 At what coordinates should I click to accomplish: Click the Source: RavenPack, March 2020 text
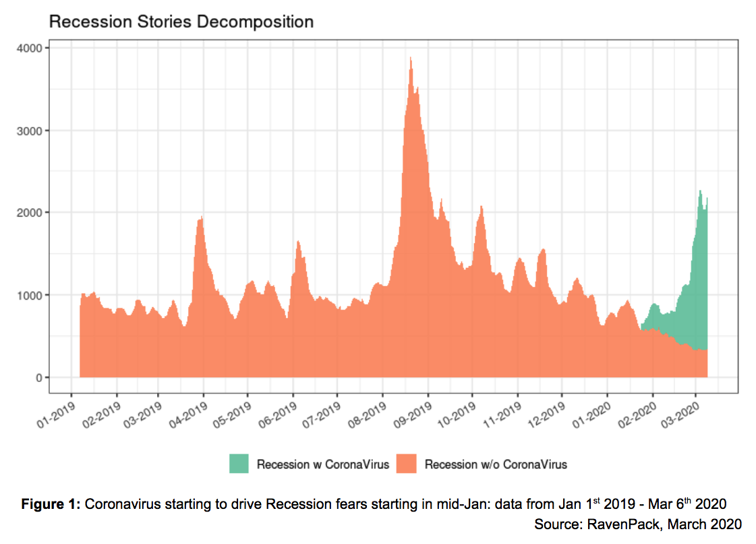coord(637,524)
